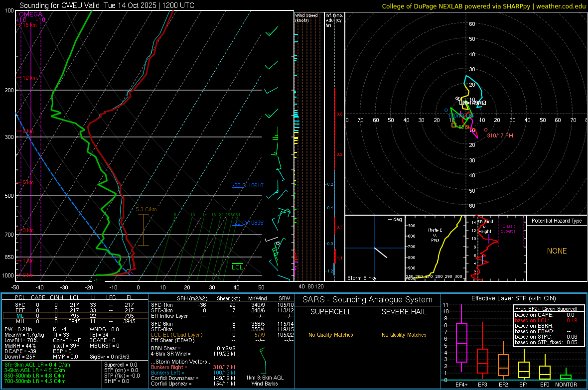This screenshot has height=390, width=588.
Task: Click the SR Wind v. Height inset
Action: 485,227
